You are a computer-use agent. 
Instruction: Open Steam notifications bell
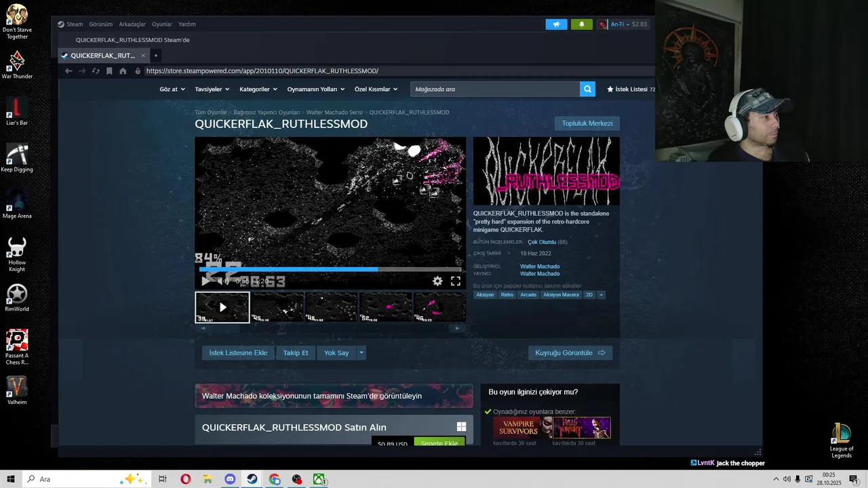581,24
